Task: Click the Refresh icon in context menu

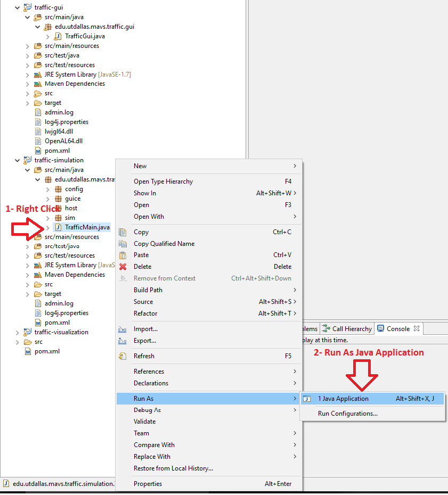Action: 123,357
